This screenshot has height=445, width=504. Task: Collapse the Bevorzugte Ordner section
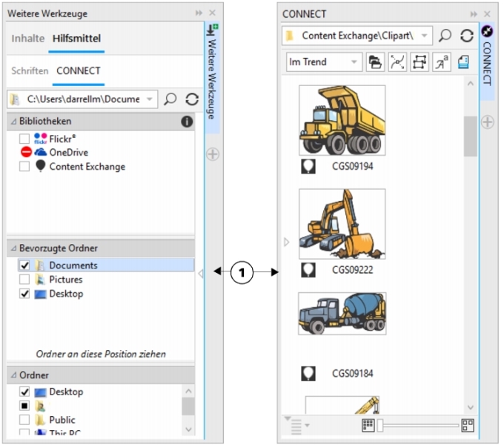pyautogui.click(x=13, y=248)
